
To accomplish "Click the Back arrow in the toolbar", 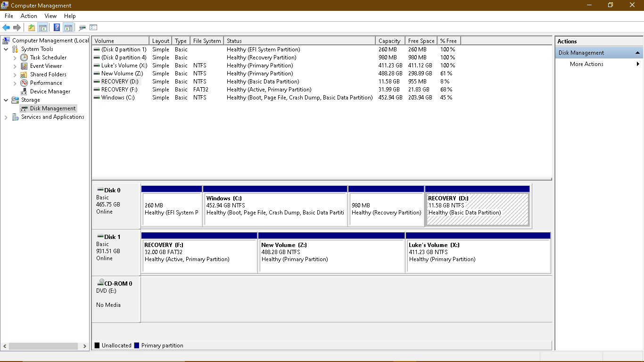I will [x=6, y=27].
